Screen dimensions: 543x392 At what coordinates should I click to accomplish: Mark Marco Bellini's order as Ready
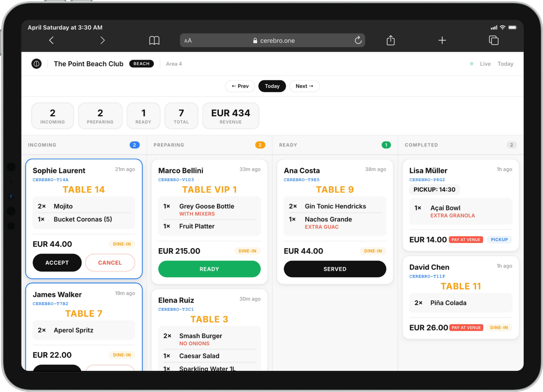(x=209, y=269)
